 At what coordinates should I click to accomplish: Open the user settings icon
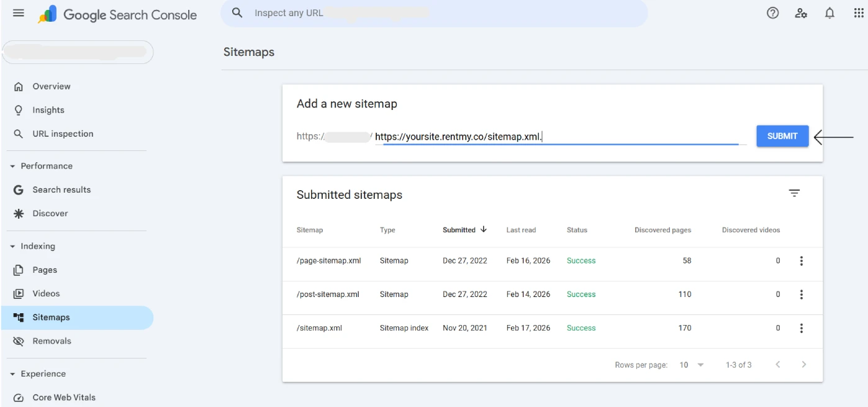[x=801, y=12]
